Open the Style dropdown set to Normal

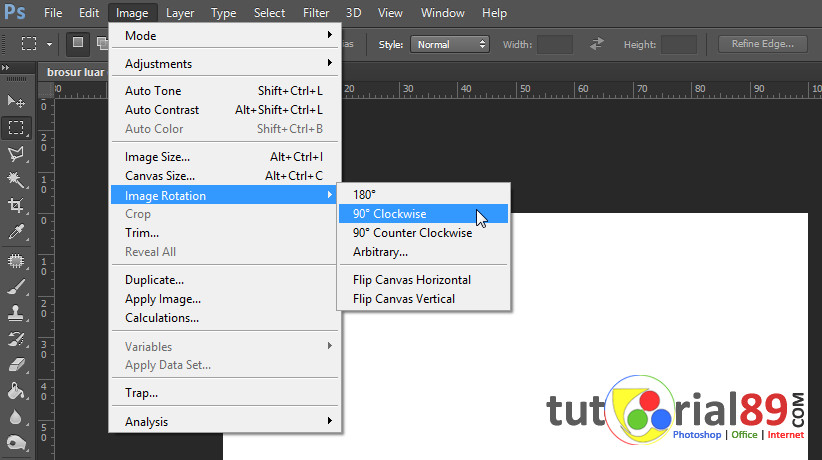pos(450,45)
